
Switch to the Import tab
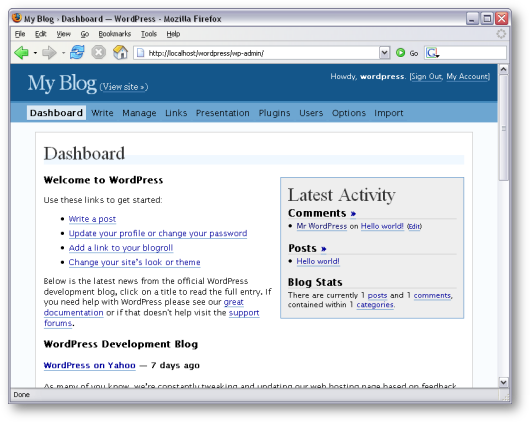tap(388, 113)
